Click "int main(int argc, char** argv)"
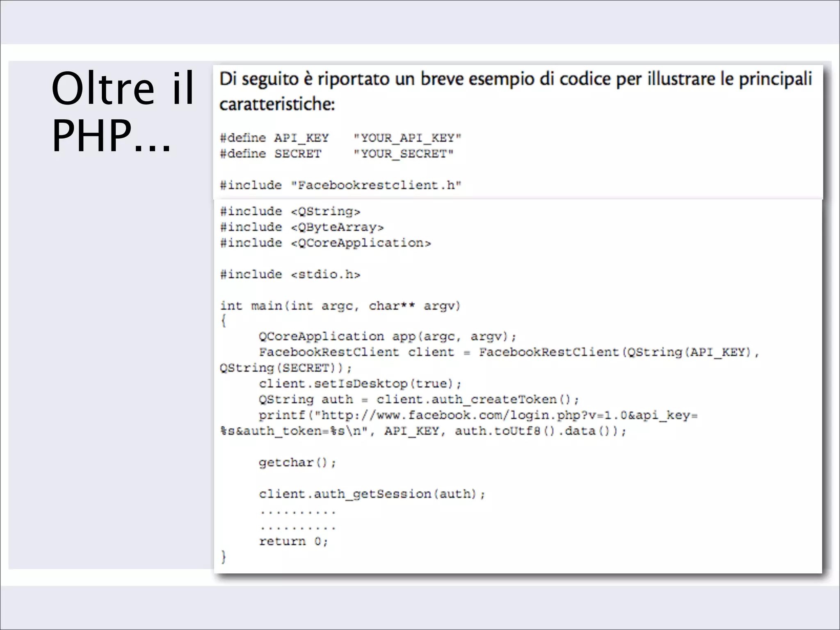This screenshot has width=840, height=630. pyautogui.click(x=340, y=306)
